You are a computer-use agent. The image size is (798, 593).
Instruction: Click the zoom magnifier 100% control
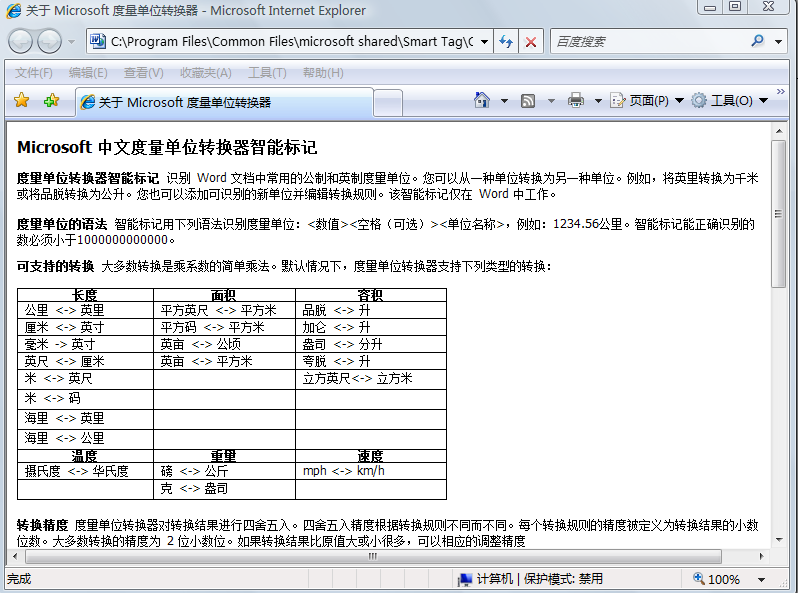coord(716,579)
